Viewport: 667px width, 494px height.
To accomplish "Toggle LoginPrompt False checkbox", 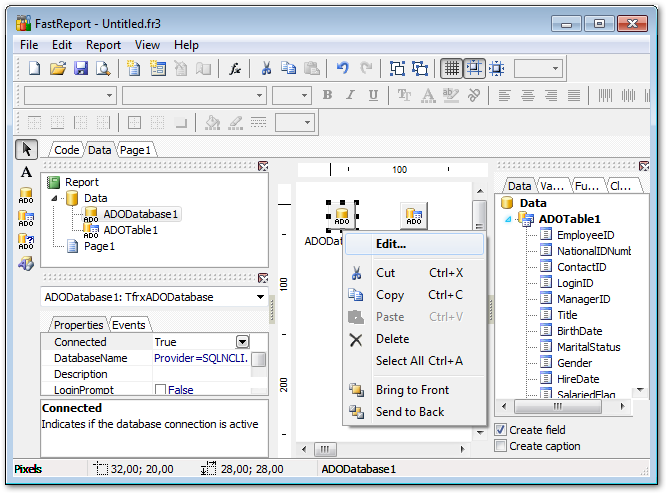I will click(x=160, y=389).
